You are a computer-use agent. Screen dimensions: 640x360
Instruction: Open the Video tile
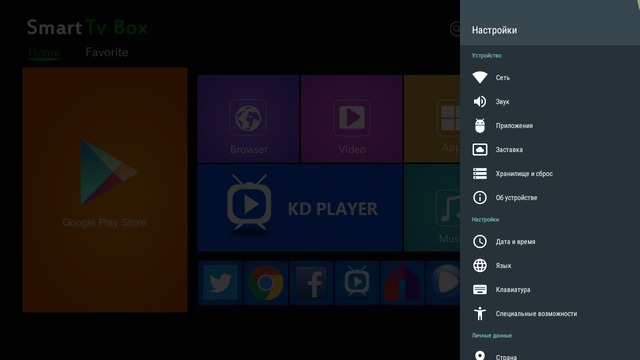(x=351, y=119)
